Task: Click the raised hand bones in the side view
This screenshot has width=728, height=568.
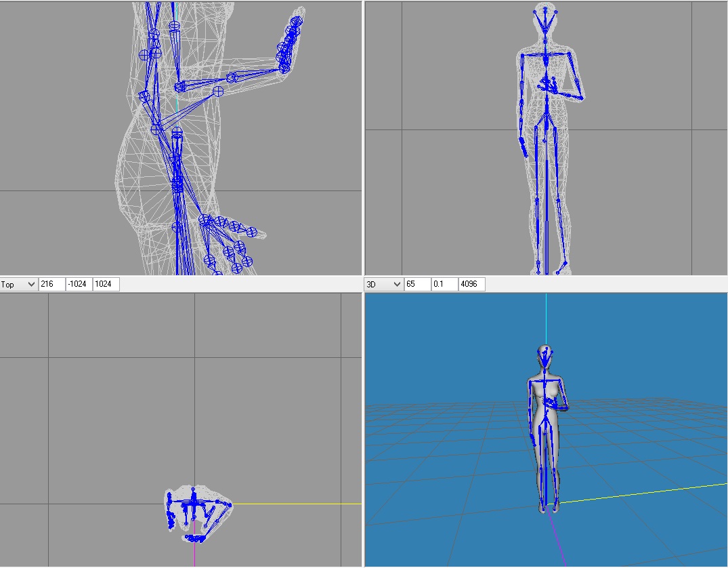Action: coord(290,45)
